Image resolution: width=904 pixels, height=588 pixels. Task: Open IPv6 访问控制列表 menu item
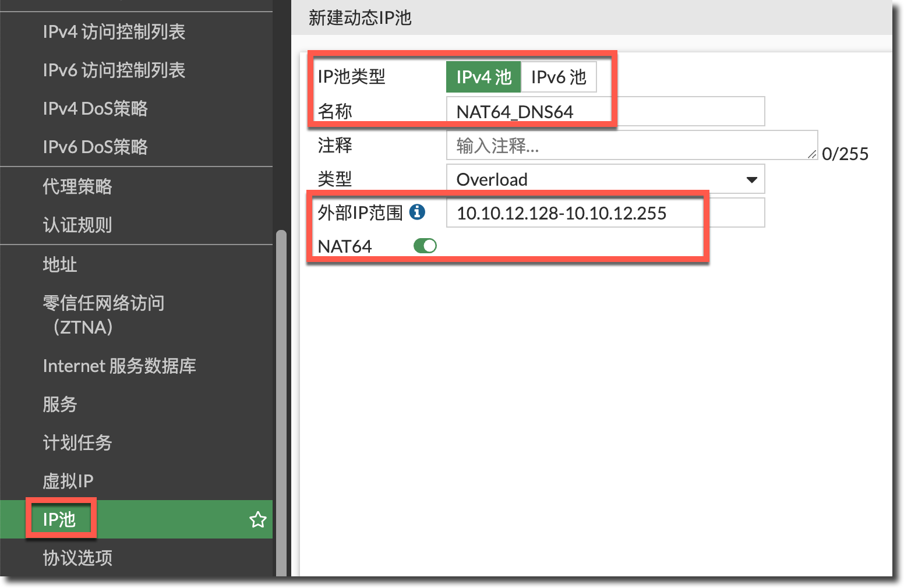[114, 70]
